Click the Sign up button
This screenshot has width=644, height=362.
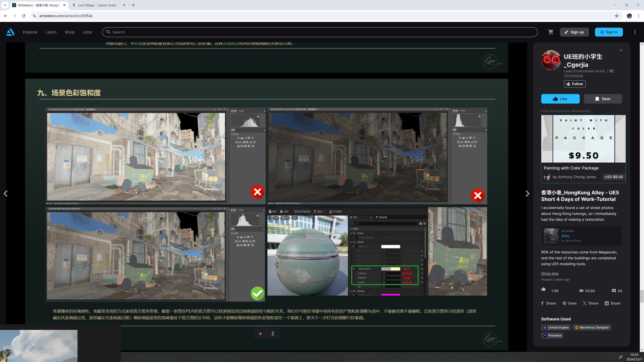[574, 32]
